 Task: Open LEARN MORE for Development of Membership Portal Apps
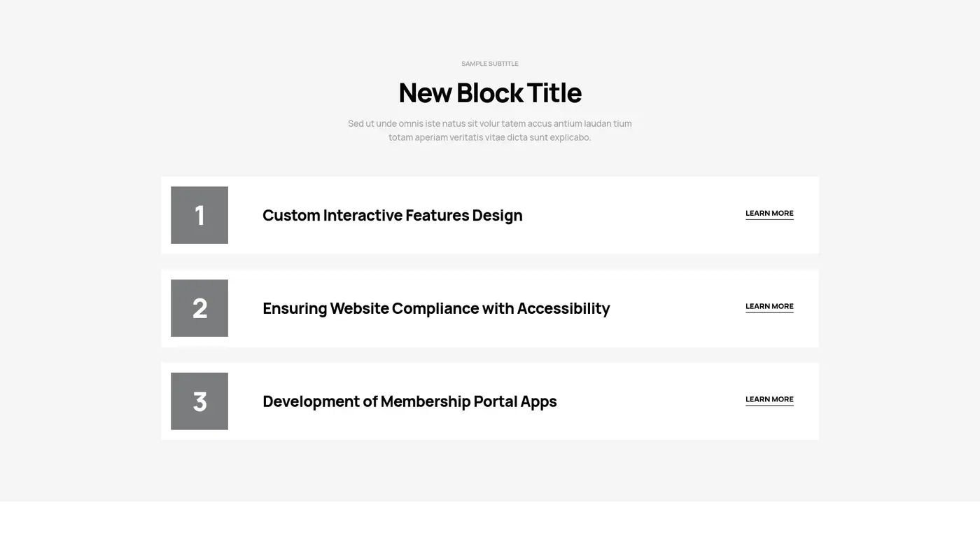(769, 399)
